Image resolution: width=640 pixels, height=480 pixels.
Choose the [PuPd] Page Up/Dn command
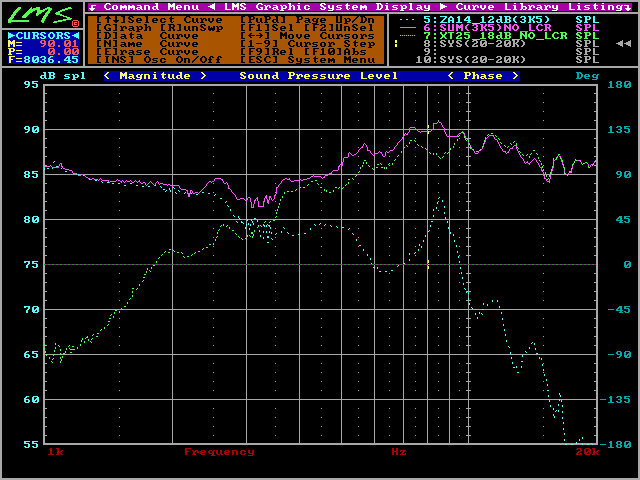[307, 20]
